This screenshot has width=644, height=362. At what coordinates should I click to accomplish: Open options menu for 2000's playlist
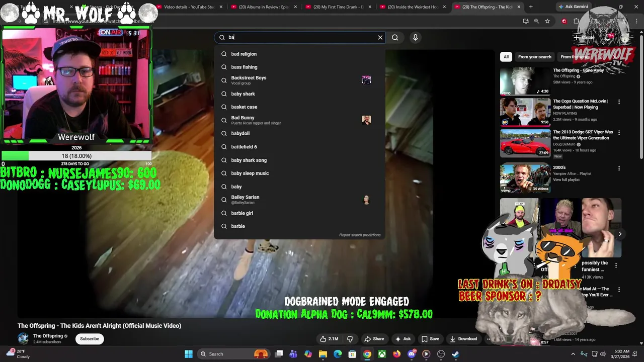[619, 168]
